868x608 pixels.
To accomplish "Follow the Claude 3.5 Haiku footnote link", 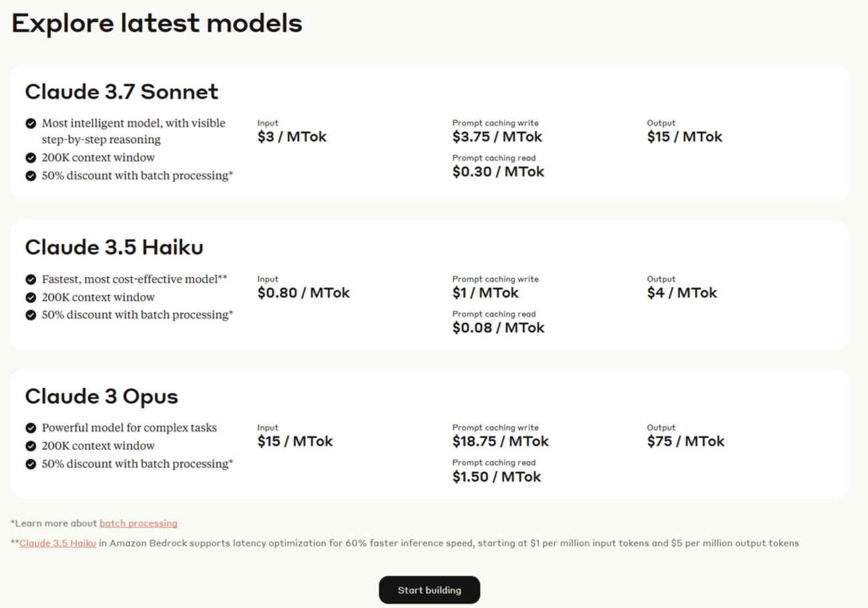I will pos(57,543).
